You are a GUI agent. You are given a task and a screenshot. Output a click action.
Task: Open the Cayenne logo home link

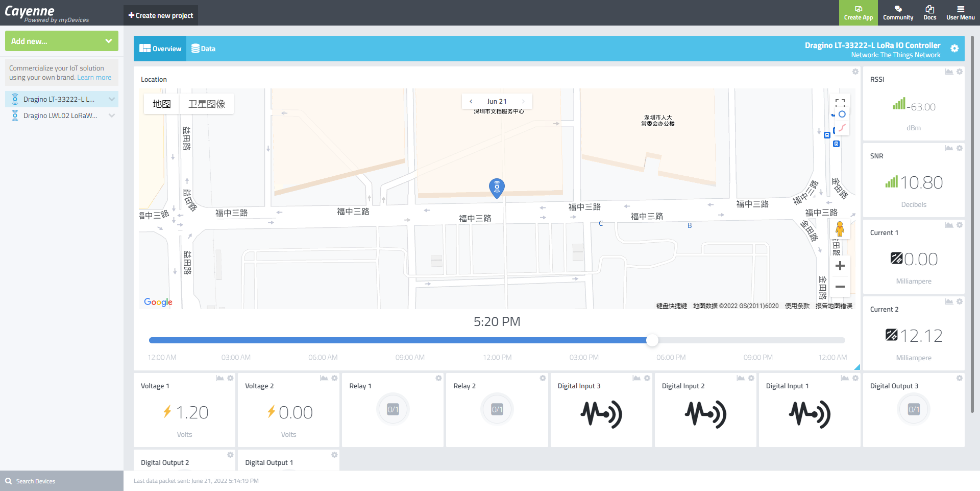(46, 13)
